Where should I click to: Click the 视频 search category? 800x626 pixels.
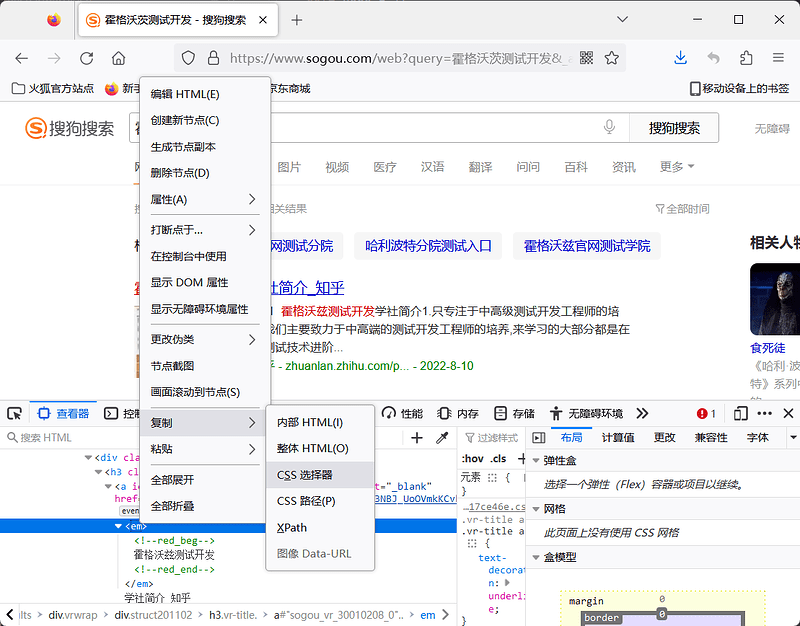[337, 167]
